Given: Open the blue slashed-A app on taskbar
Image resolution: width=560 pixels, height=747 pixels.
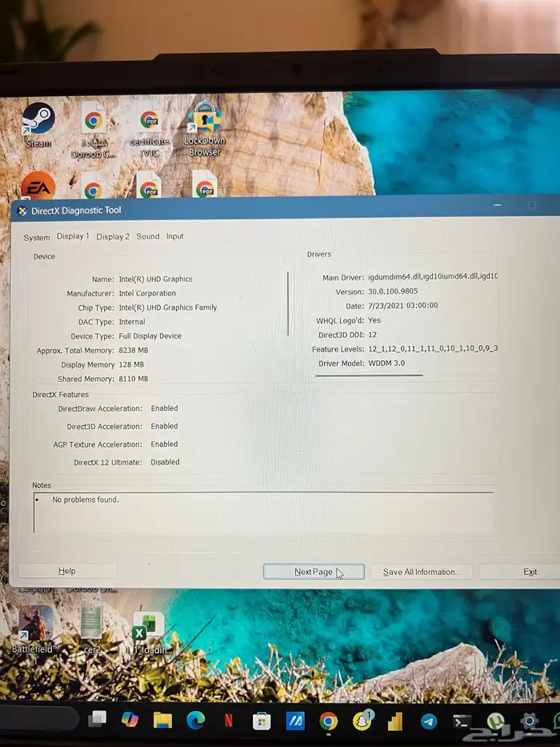Looking at the screenshot, I should (294, 721).
